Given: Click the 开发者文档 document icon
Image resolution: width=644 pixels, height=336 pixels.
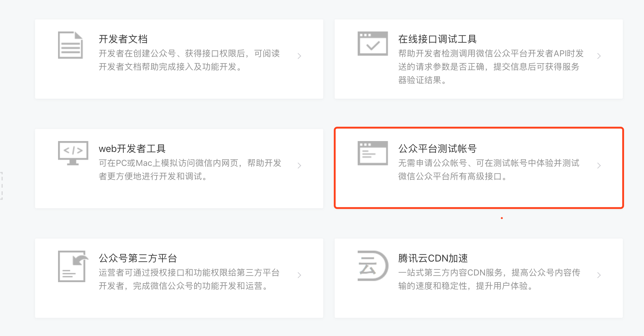Looking at the screenshot, I should click(x=70, y=45).
